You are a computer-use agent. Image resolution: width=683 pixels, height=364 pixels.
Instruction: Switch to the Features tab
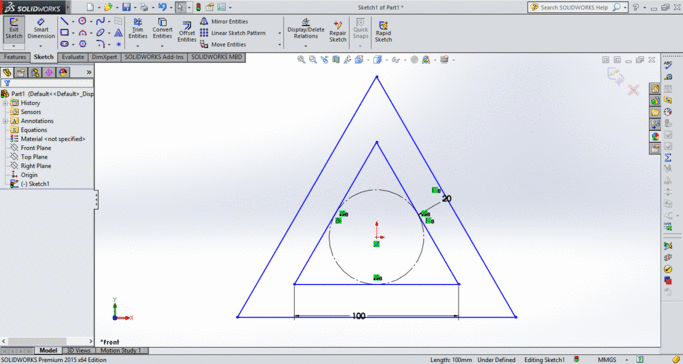15,57
